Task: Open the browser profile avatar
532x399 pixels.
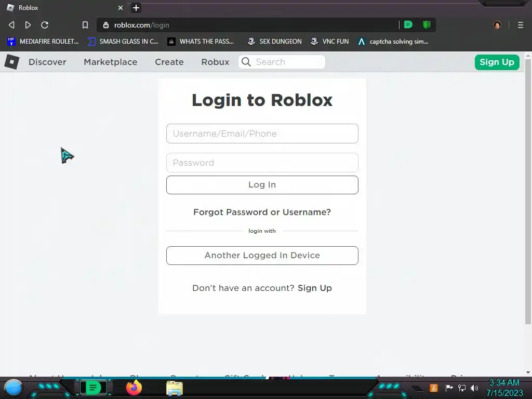Action: coord(497,25)
